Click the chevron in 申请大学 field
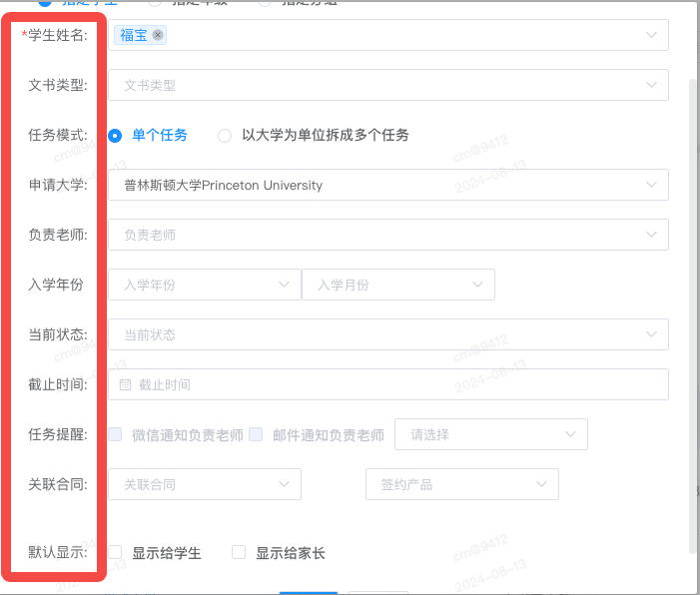 [x=651, y=185]
